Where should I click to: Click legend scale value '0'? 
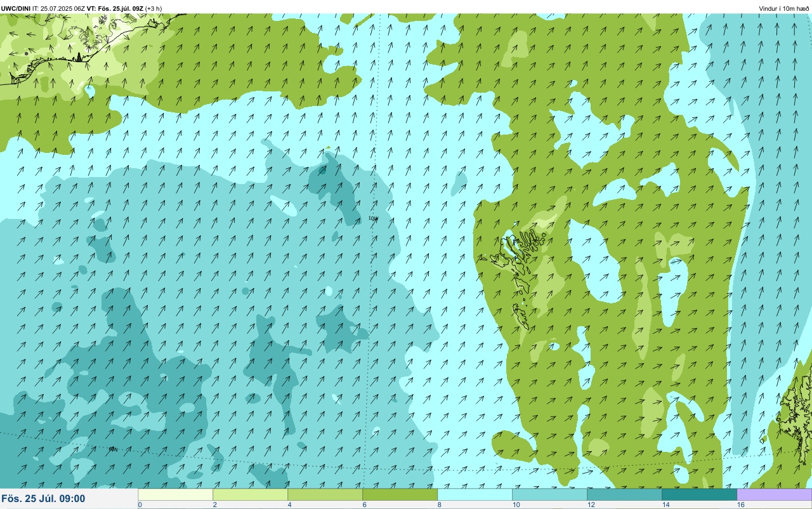pyautogui.click(x=140, y=505)
